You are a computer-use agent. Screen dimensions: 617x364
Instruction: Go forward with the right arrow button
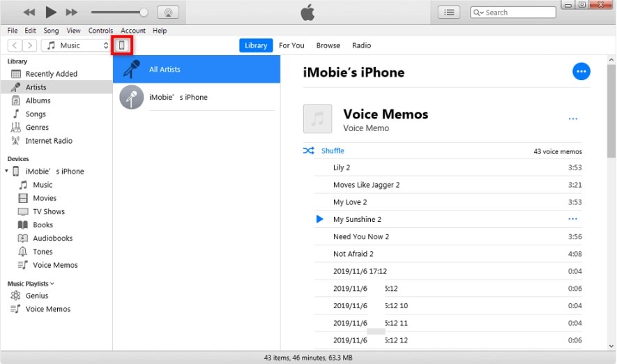click(x=29, y=45)
